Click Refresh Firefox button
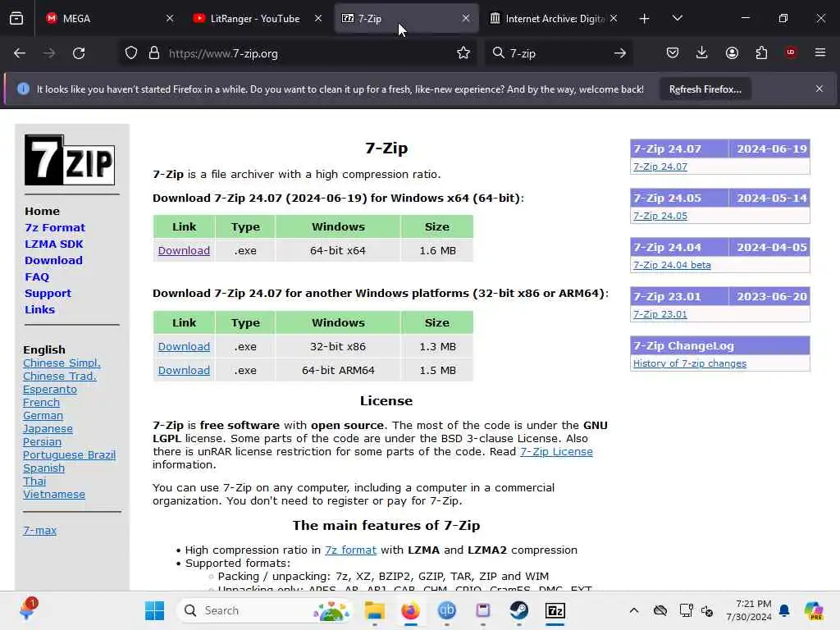 pyautogui.click(x=705, y=89)
